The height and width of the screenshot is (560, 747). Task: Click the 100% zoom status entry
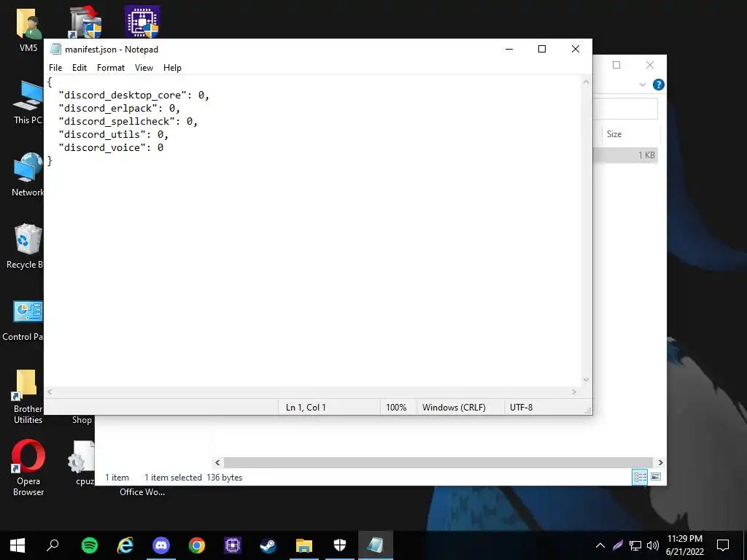pyautogui.click(x=396, y=408)
